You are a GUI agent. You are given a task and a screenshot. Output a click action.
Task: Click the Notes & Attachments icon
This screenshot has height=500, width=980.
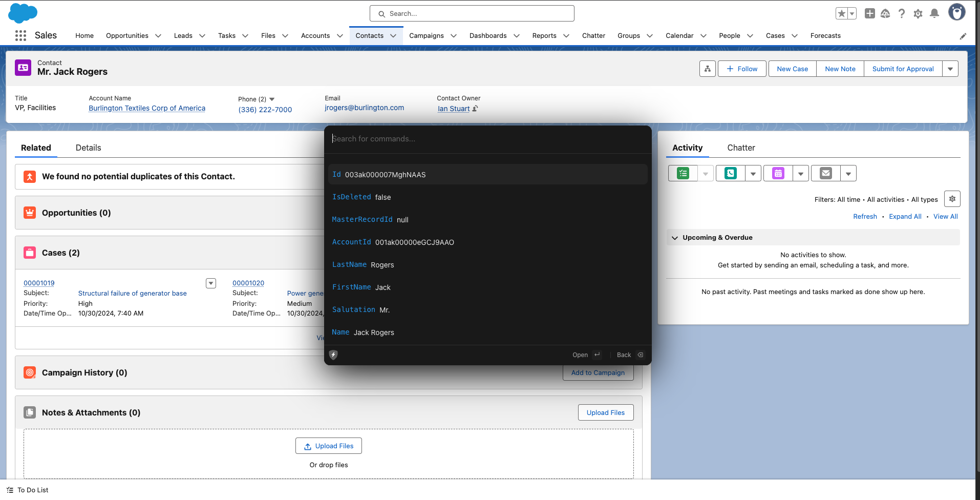[30, 412]
